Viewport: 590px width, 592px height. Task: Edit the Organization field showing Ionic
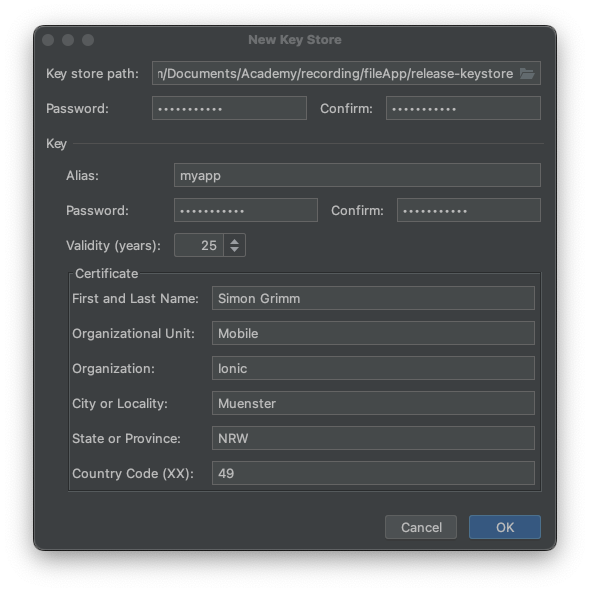coord(373,368)
